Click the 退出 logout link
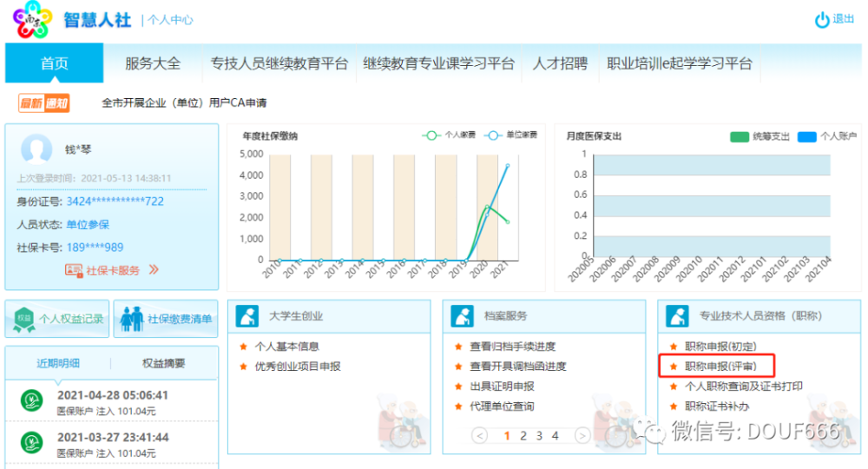This screenshot has width=868, height=469. pyautogui.click(x=843, y=19)
